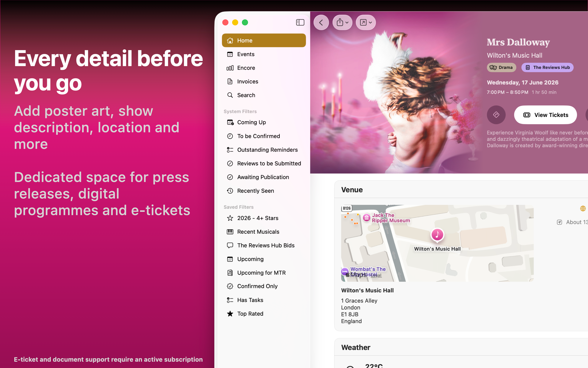Click the Recent Musicals piano icon
The height and width of the screenshot is (368, 588).
pos(230,232)
